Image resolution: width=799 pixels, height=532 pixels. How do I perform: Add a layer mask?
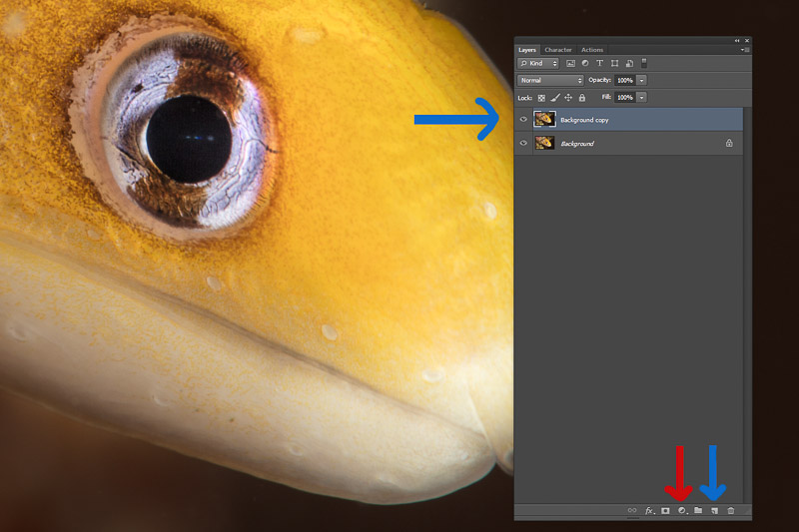[x=665, y=510]
